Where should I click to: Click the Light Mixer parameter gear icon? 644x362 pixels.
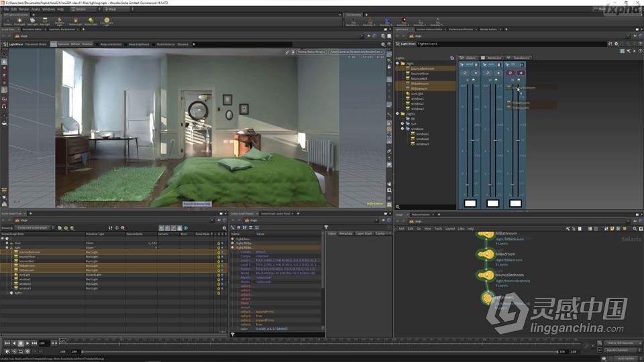[616, 44]
